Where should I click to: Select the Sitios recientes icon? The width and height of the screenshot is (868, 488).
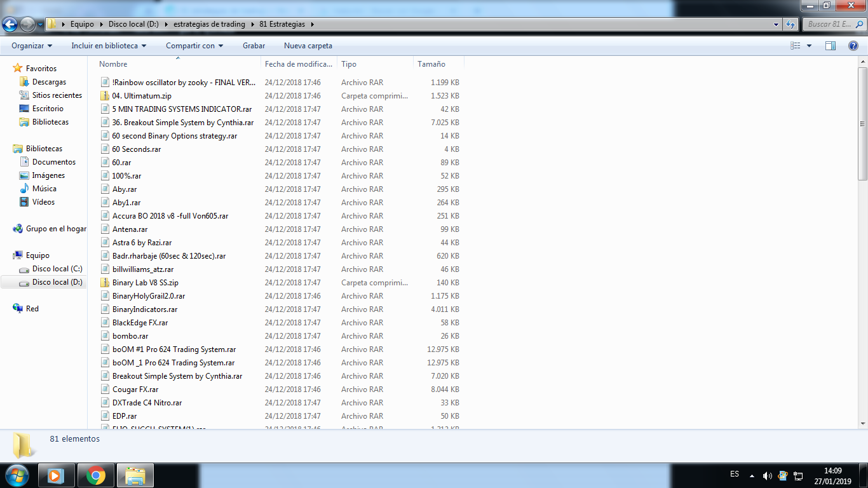click(24, 95)
